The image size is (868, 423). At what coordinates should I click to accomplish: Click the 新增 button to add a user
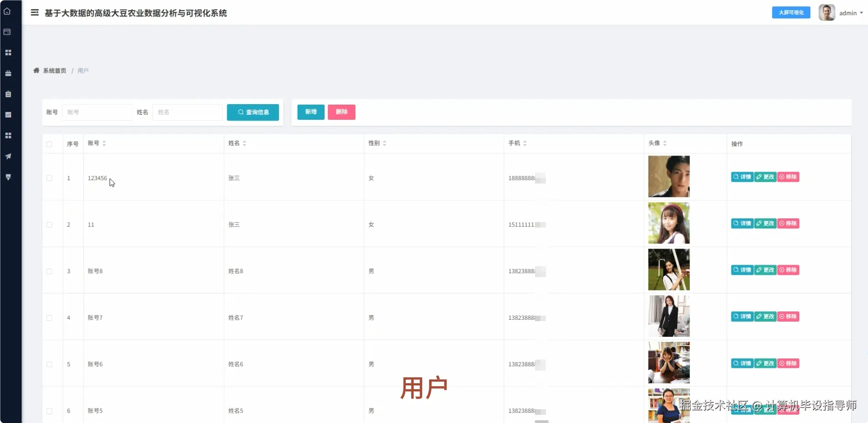click(310, 112)
